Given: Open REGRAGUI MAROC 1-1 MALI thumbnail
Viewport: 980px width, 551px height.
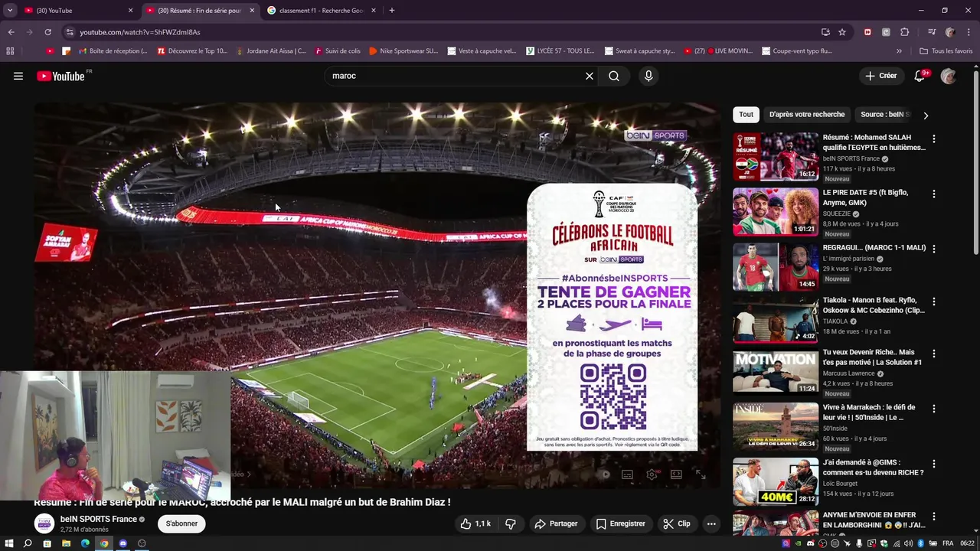Looking at the screenshot, I should (x=776, y=267).
